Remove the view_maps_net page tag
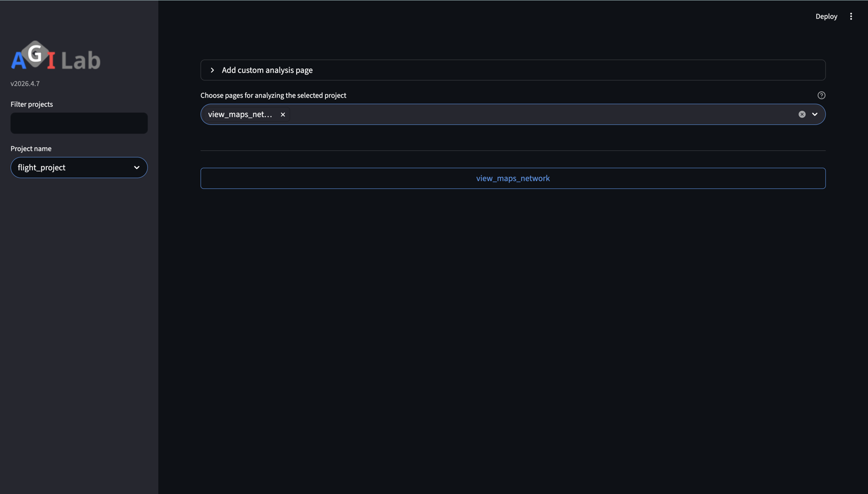 point(283,115)
